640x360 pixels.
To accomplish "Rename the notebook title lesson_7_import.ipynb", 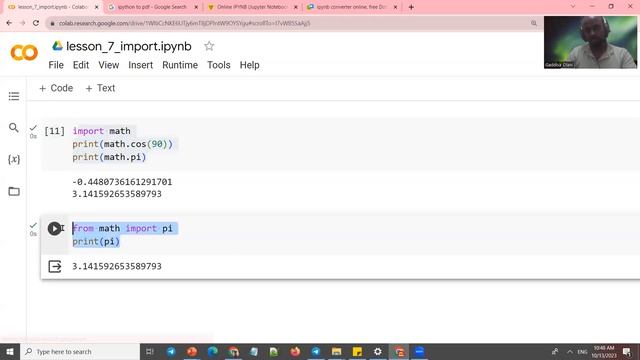I will [129, 46].
